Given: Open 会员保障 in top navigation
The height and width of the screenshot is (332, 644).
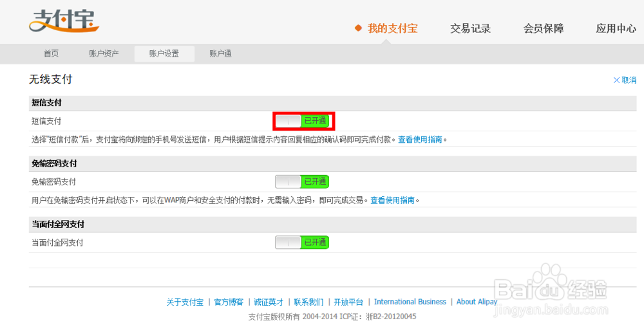Looking at the screenshot, I should click(x=544, y=28).
